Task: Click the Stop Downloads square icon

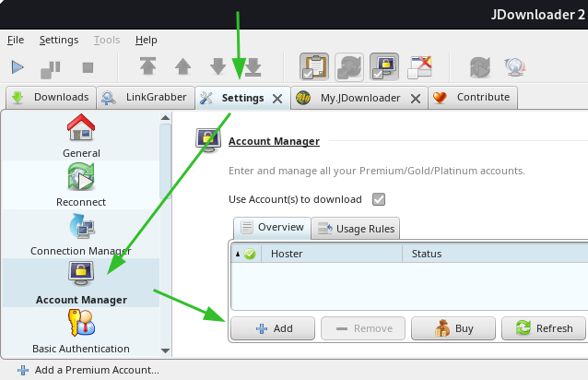Action: [x=88, y=66]
